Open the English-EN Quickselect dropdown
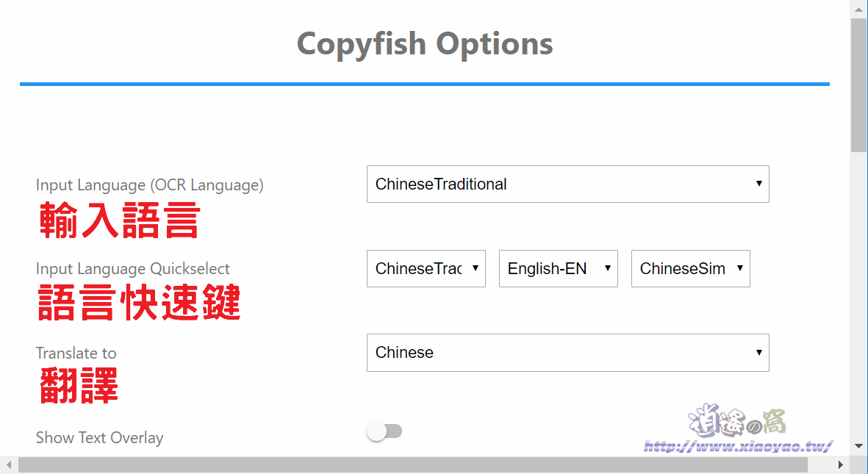This screenshot has height=474, width=868. [558, 268]
